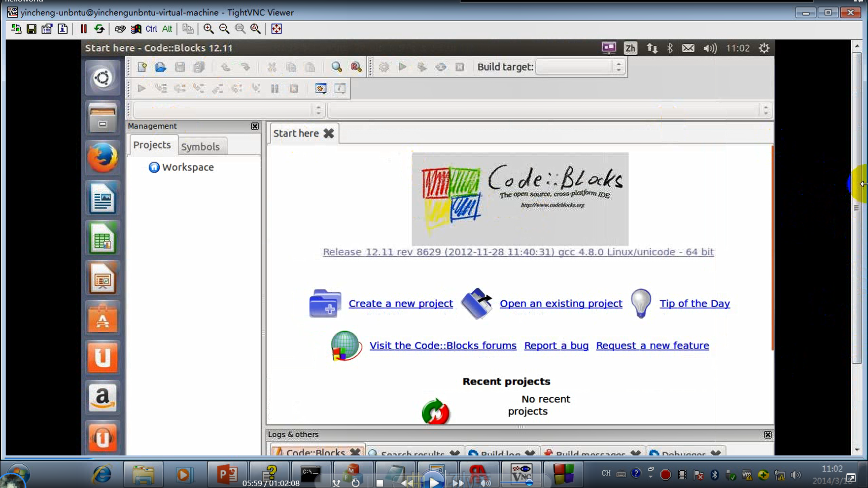Click Tip of the Day link
868x488 pixels.
[694, 304]
